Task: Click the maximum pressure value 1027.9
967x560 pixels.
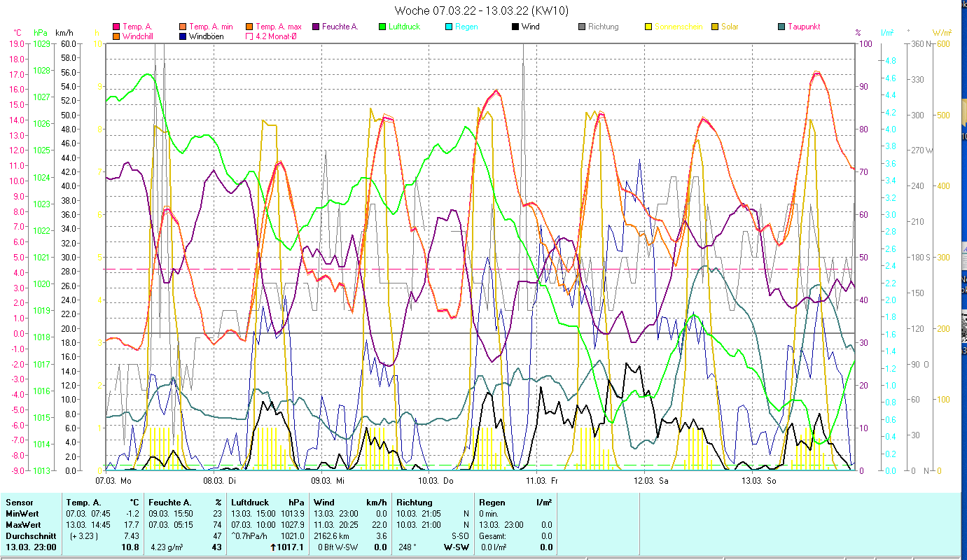Action: 292,525
